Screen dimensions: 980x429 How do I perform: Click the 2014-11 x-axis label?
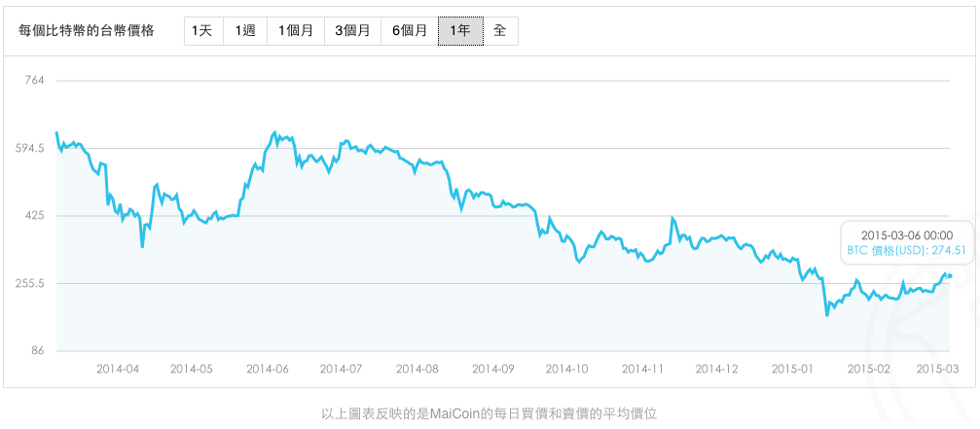(642, 369)
